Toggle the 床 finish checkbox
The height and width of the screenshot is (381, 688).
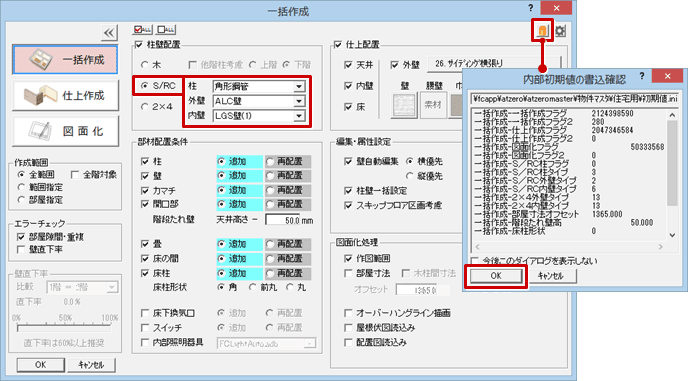point(348,107)
